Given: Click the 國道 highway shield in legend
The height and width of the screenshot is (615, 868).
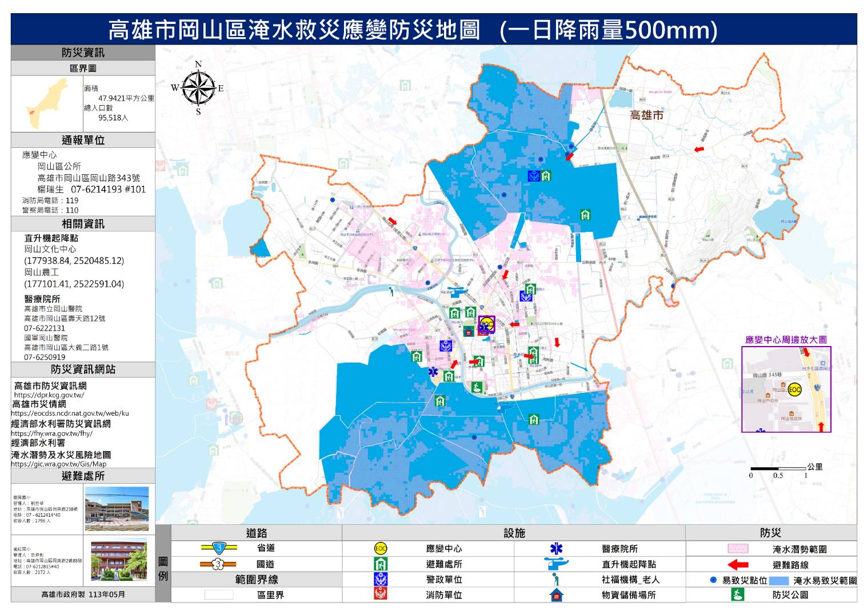Looking at the screenshot, I should coord(219,564).
